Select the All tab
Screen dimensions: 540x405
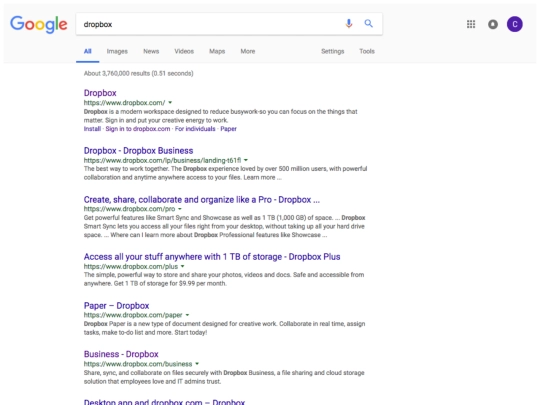tap(87, 51)
